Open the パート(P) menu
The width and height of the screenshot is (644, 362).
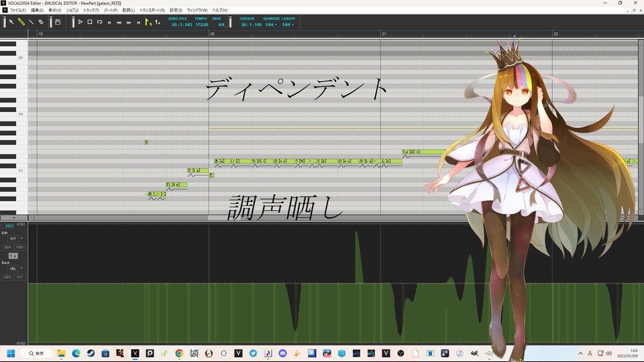point(111,10)
